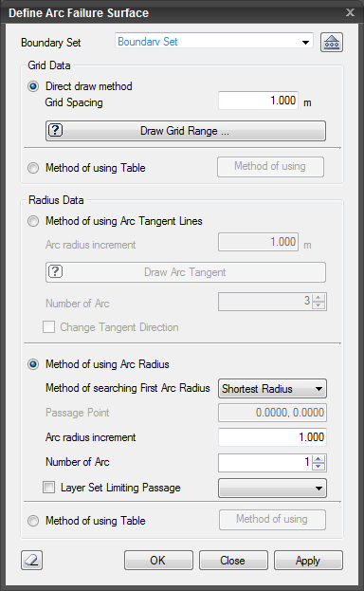Open the boundary set manager icon
Screen dimensions: 364x591
[332, 42]
